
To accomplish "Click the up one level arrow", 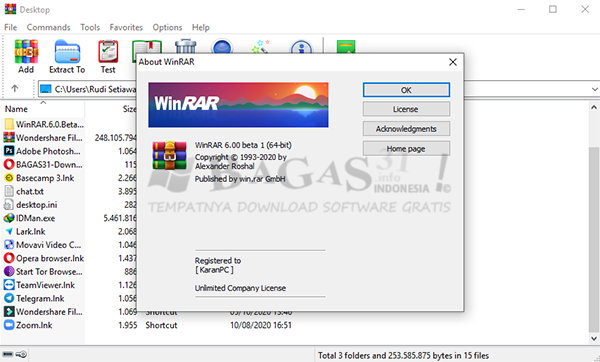I will click(15, 88).
